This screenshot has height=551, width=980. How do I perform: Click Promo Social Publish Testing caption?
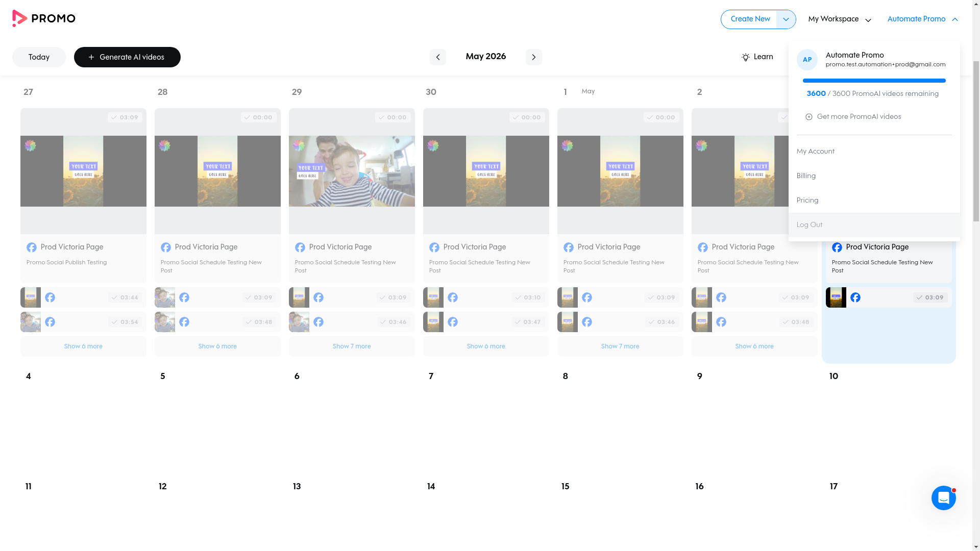(x=67, y=263)
